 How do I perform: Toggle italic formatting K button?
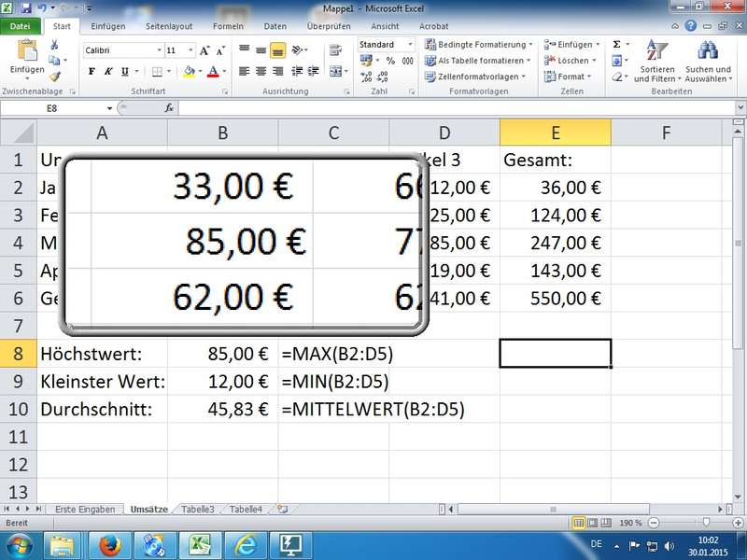click(108, 72)
